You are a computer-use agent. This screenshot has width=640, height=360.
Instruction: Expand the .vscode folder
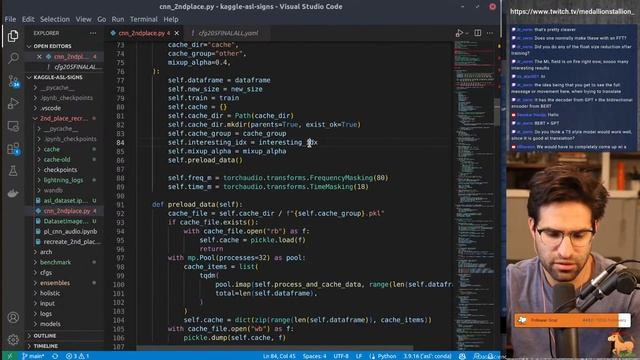pyautogui.click(x=51, y=108)
